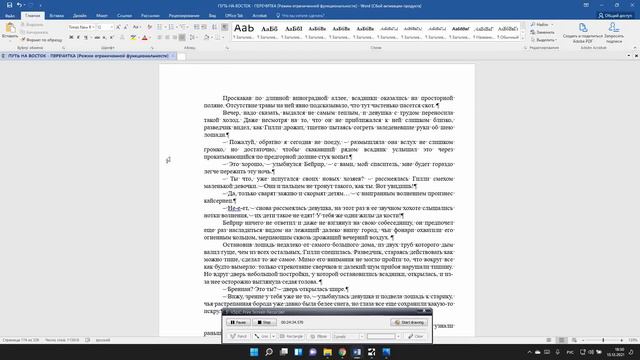Sort the selected paragraphs
This screenshot has width=640, height=360.
click(214, 27)
